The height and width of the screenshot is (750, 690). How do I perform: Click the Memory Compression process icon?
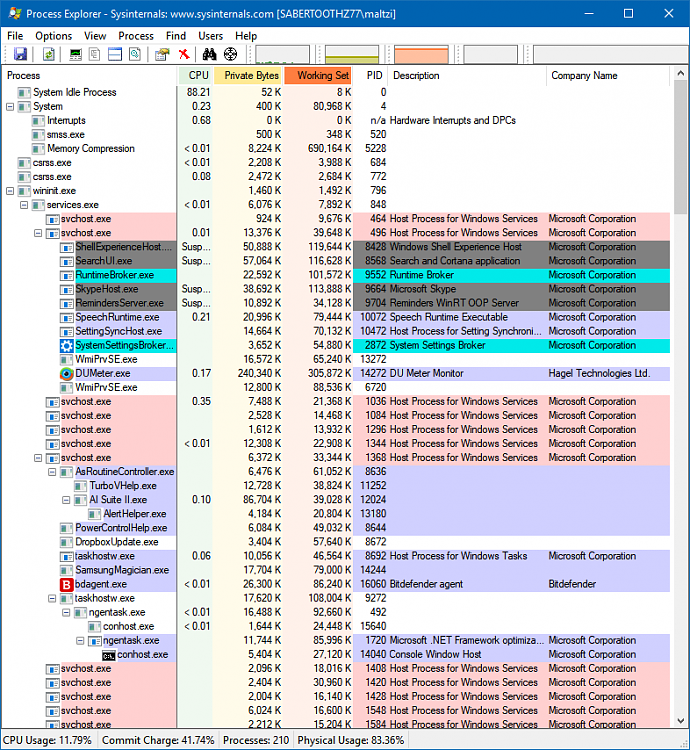(x=38, y=149)
